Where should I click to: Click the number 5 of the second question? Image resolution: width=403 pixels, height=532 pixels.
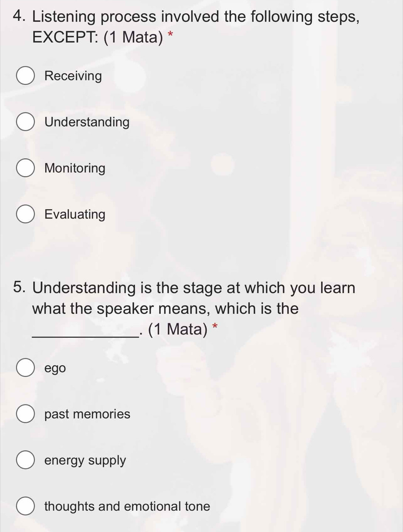click(18, 287)
